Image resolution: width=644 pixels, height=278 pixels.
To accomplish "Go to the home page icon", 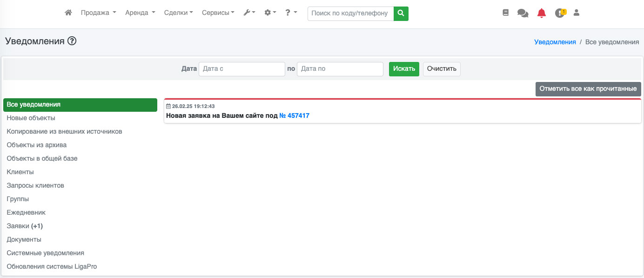I will [68, 13].
